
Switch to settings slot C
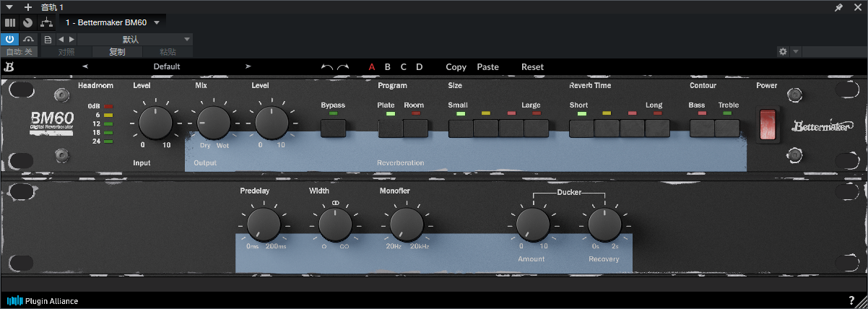[x=404, y=67]
